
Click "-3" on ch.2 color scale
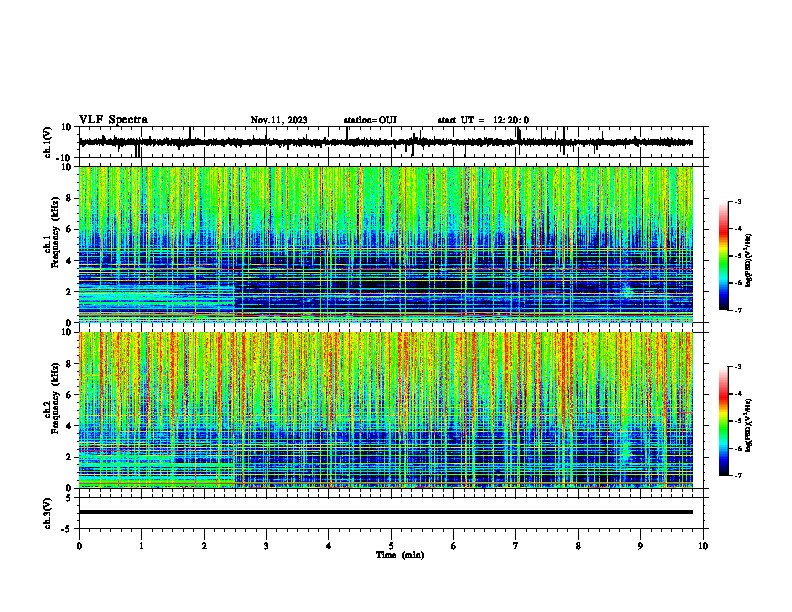point(737,367)
